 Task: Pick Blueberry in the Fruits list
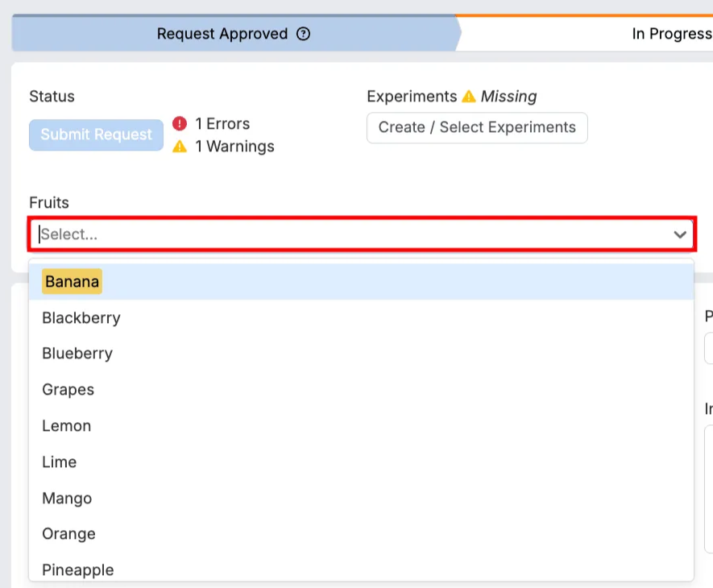[77, 354]
